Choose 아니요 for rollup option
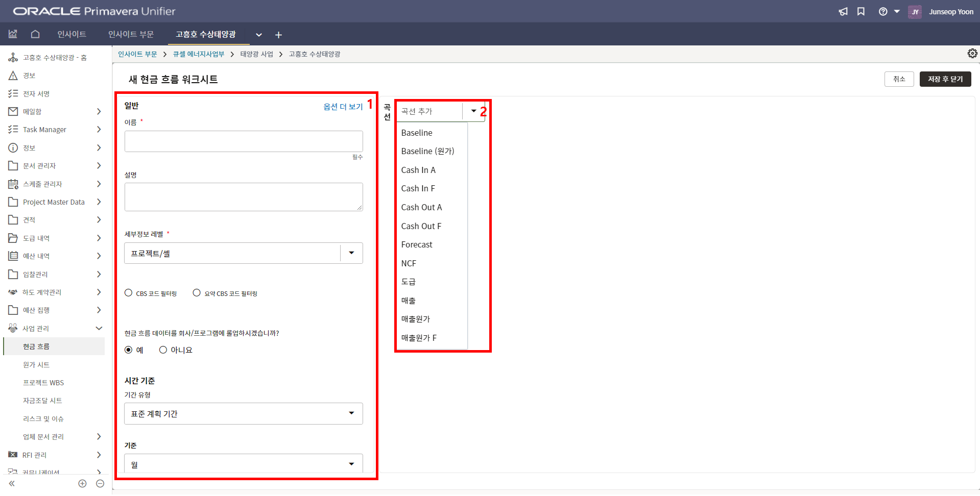Viewport: 980px width, 496px height. [163, 350]
